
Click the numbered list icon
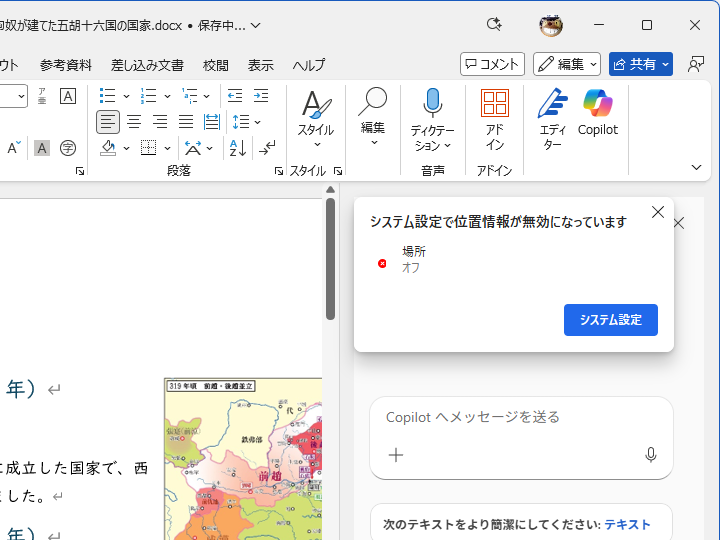point(148,96)
